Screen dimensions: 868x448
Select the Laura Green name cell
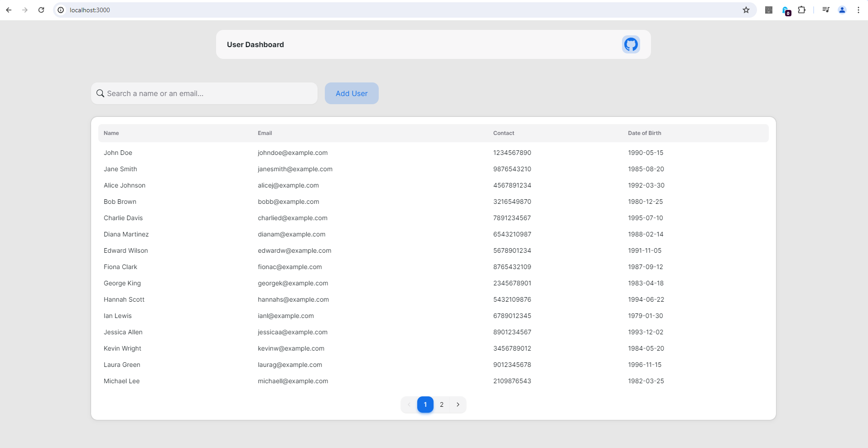pyautogui.click(x=122, y=365)
